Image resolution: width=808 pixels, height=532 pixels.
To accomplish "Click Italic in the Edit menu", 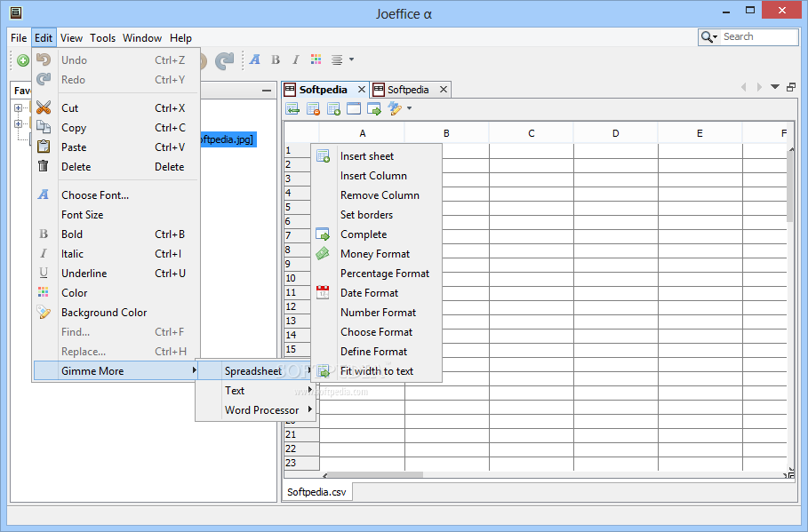I will 116,254.
